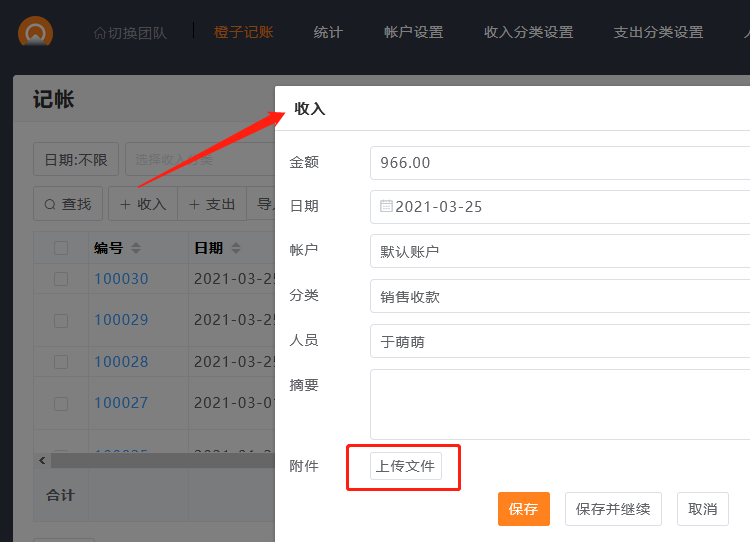This screenshot has height=542, width=750.
Task: Click the 金额 amount input field
Action: point(560,162)
